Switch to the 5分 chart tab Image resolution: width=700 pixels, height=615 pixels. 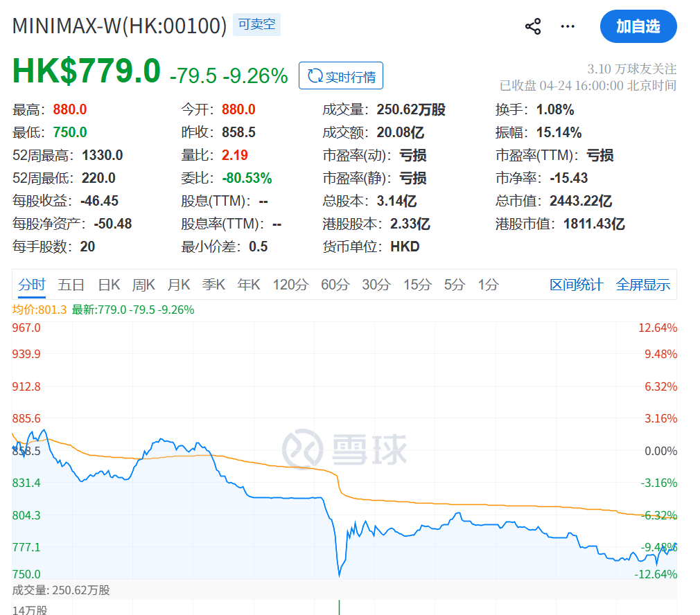point(455,285)
